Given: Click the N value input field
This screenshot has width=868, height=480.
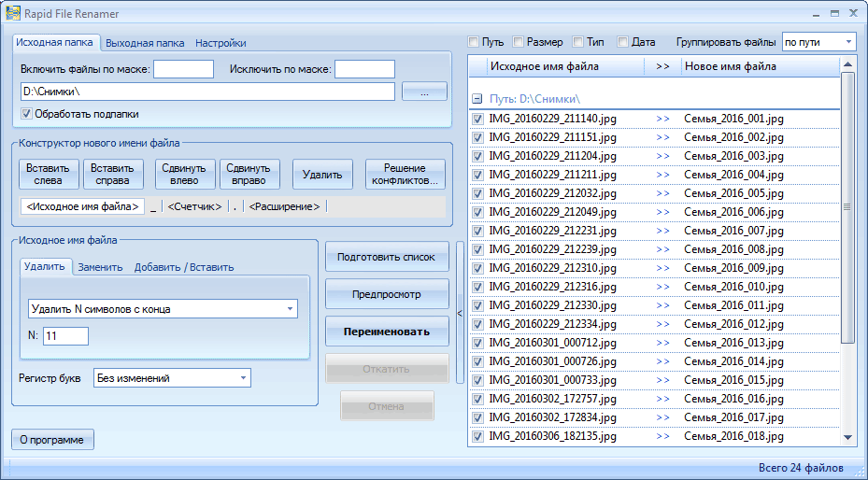Looking at the screenshot, I should (64, 336).
